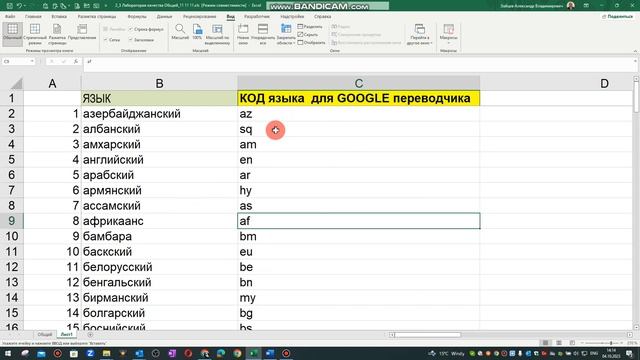Open the Макросы dropdown
Viewport: 640px width, 360px height.
[x=449, y=34]
